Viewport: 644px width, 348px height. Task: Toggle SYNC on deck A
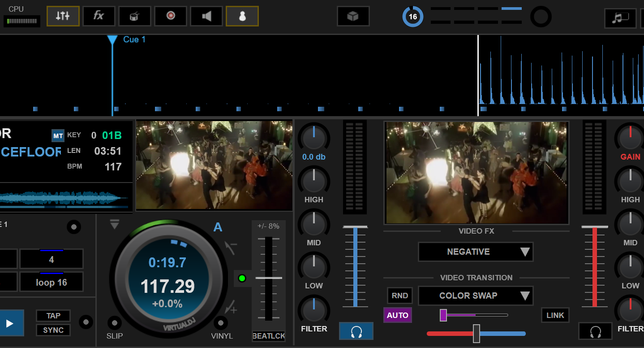[x=53, y=330]
